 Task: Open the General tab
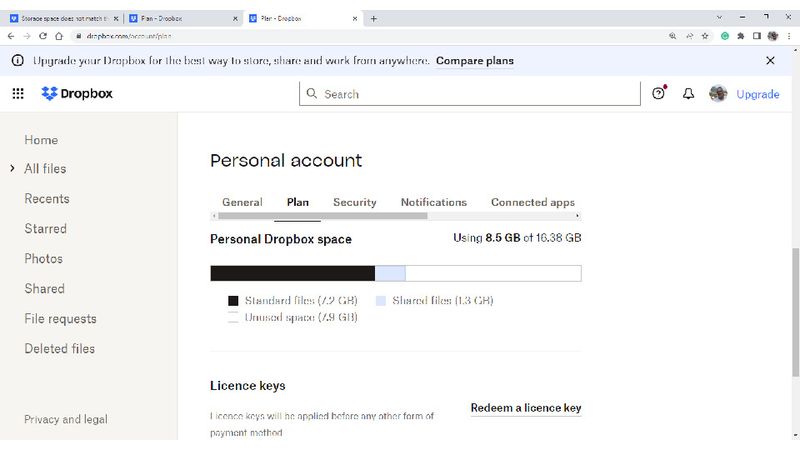pyautogui.click(x=242, y=202)
